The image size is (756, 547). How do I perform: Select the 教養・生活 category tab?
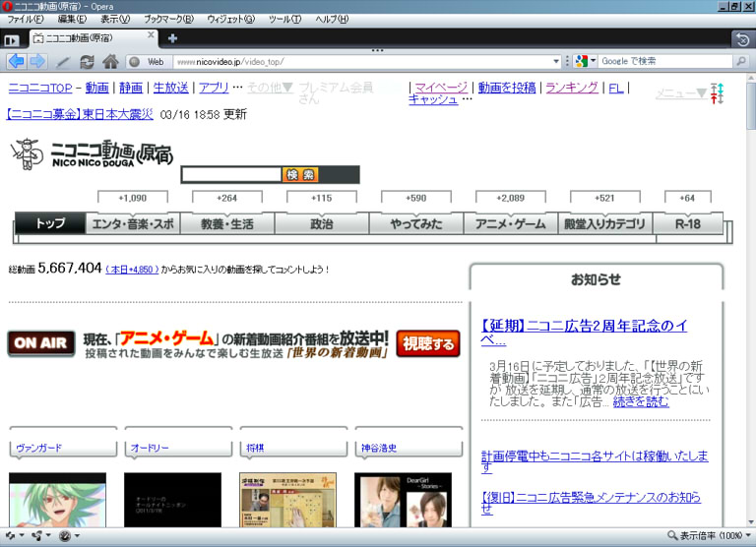(227, 223)
